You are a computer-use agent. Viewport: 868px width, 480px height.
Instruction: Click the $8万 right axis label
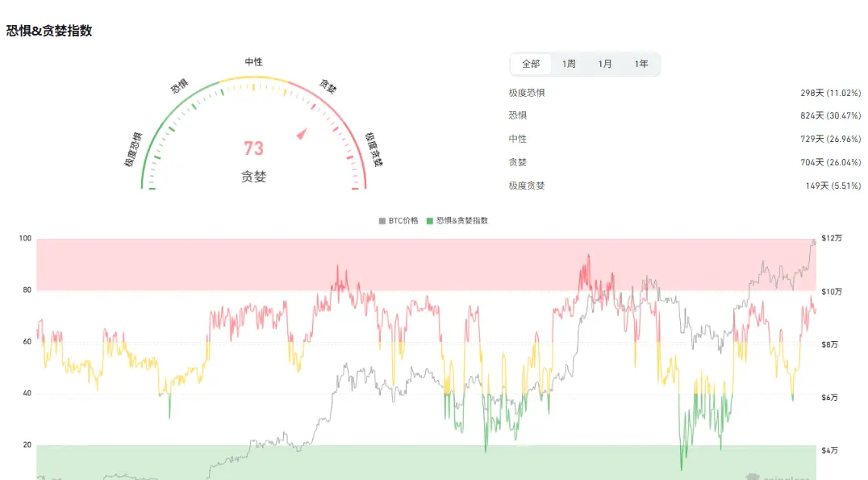(x=830, y=345)
